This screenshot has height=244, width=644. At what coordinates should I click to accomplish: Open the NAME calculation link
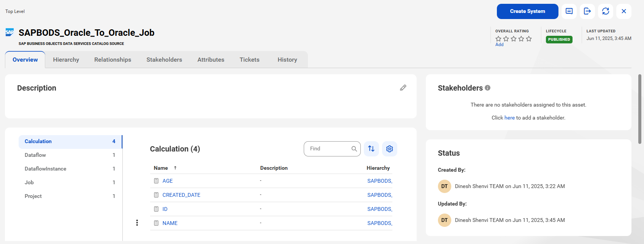[x=170, y=223]
